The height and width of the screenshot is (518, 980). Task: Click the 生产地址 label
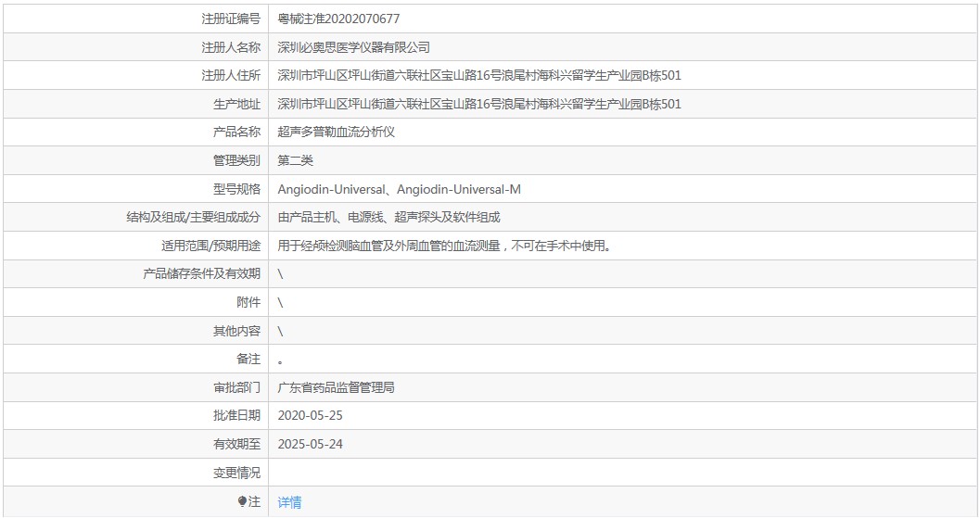click(236, 105)
